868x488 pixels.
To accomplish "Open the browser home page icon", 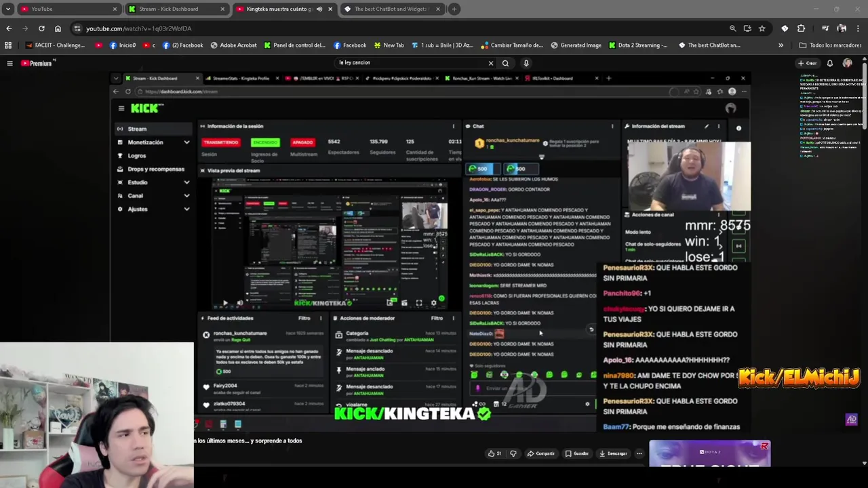I will tap(58, 28).
